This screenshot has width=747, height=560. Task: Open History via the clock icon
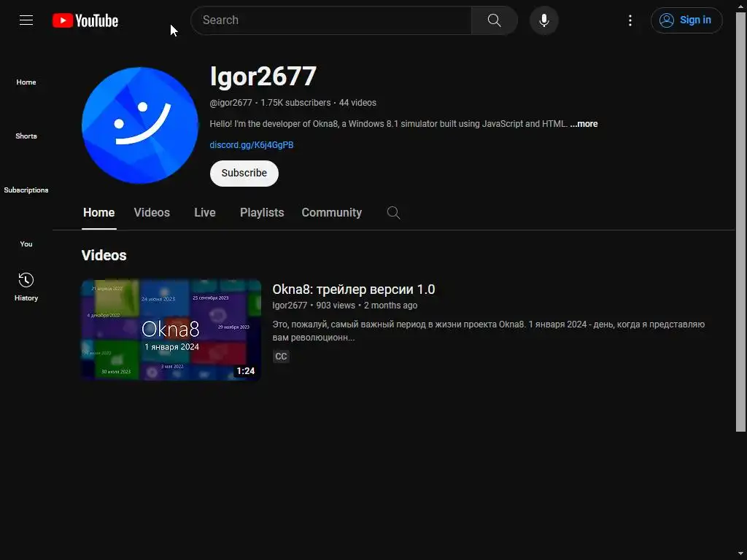[26, 280]
